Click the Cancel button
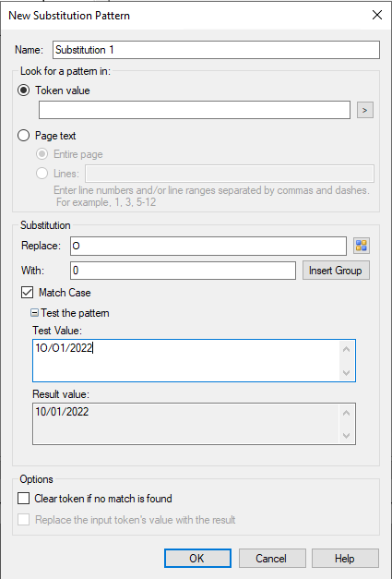This screenshot has width=392, height=579. 272,558
